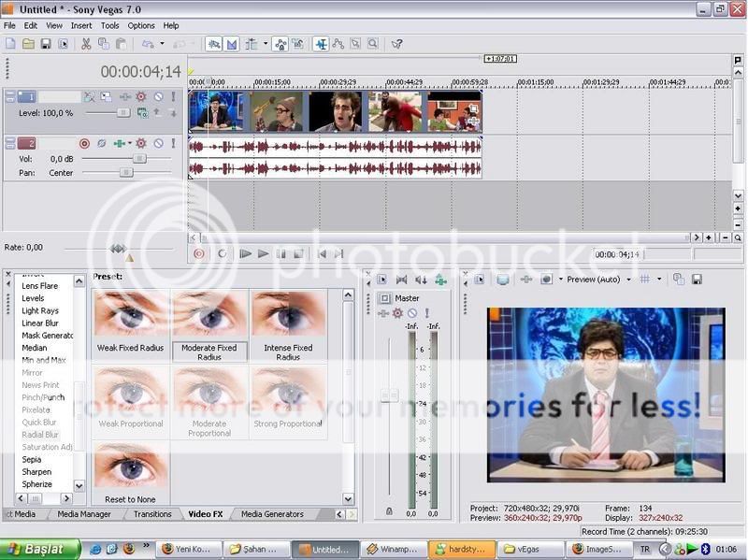The image size is (748, 560).
Task: Cut the selection with the scissors icon
Action: (86, 44)
